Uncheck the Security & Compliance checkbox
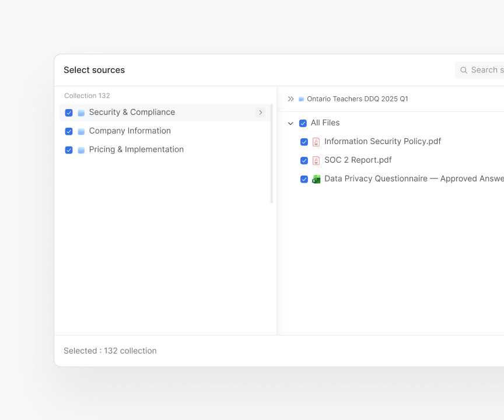 [x=69, y=113]
